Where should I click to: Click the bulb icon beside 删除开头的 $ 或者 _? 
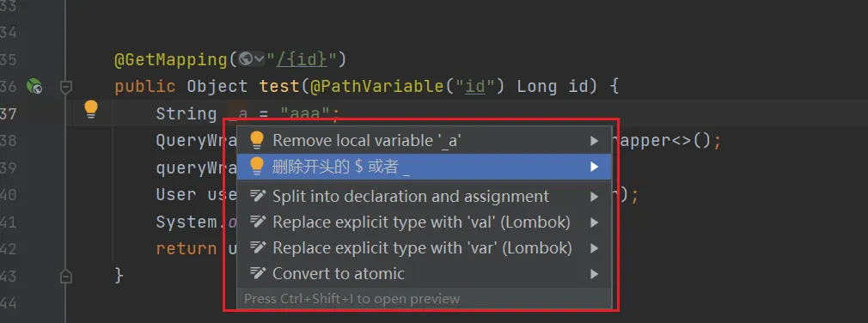click(256, 167)
